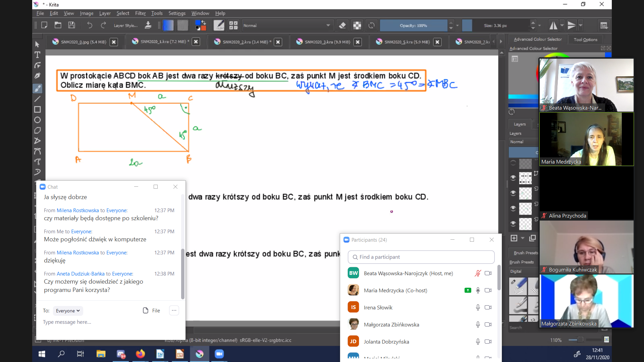The width and height of the screenshot is (644, 362).
Task: Choose the Shape Select arrow tool
Action: [38, 45]
